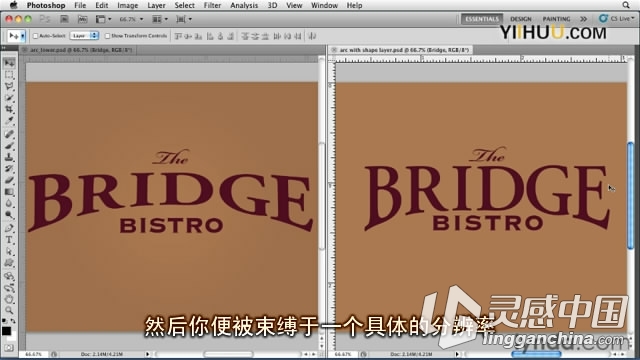Select the Clone Stamp tool
The height and width of the screenshot is (360, 640).
pos(9,157)
